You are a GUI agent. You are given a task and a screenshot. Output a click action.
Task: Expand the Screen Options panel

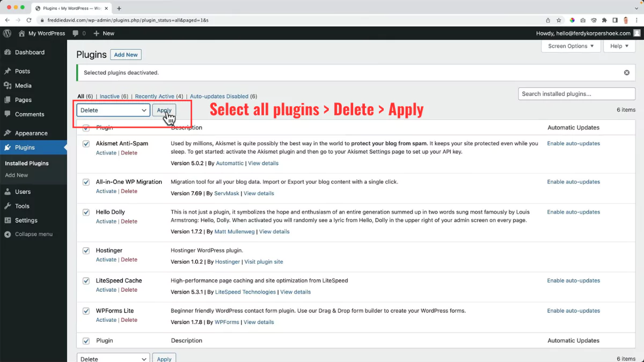pos(570,46)
